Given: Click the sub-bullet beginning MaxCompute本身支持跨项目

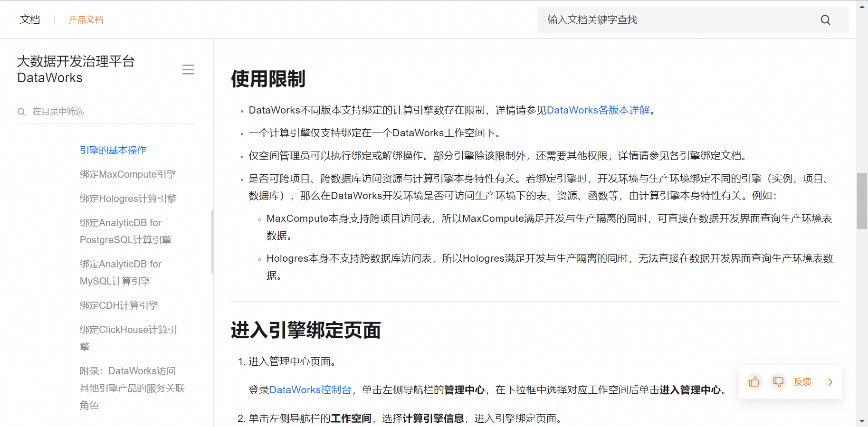Looking at the screenshot, I should tap(549, 227).
